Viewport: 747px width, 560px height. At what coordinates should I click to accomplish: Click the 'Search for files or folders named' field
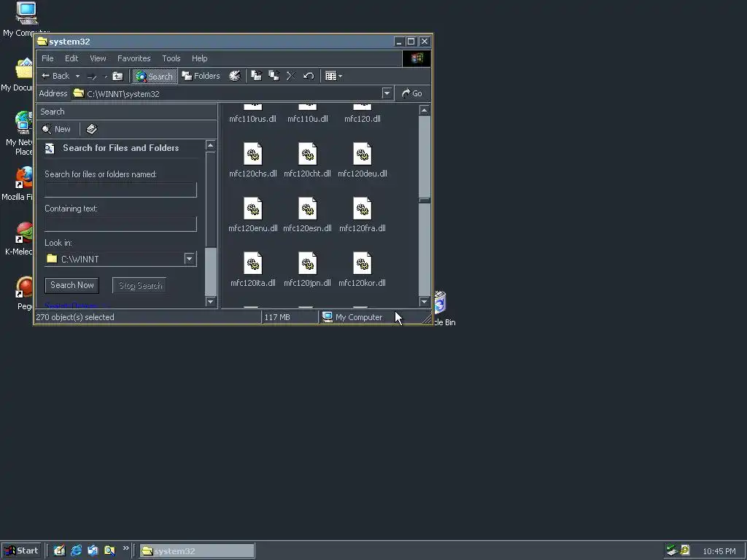(x=120, y=190)
